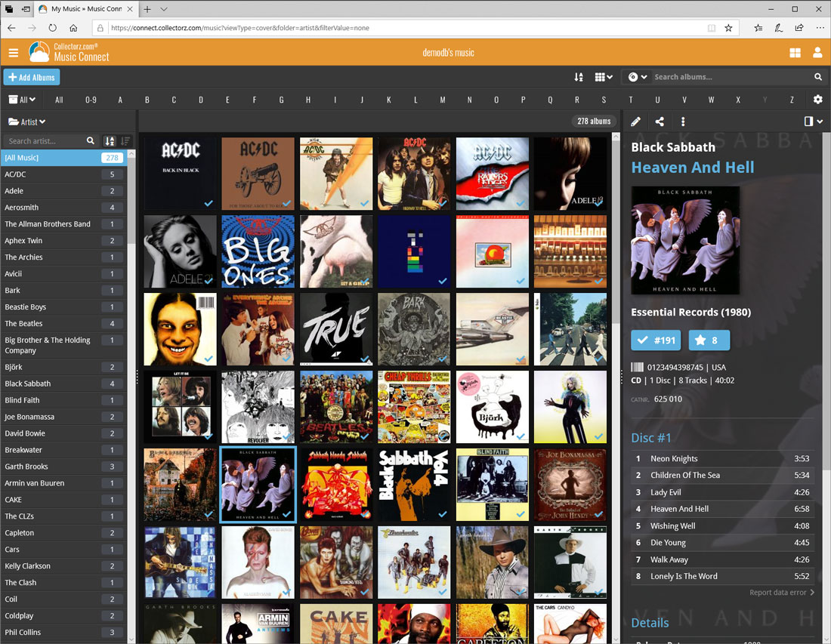Viewport: 831px width, 644px height.
Task: Select the letter S in the alphabet bar
Action: [604, 99]
